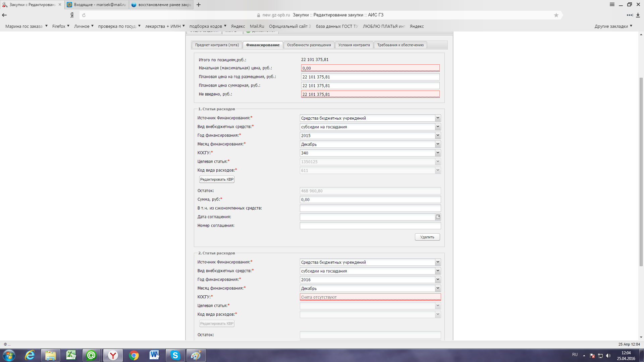Open calendar picker for Дата соглашения
The height and width of the screenshot is (362, 644).
tap(438, 217)
